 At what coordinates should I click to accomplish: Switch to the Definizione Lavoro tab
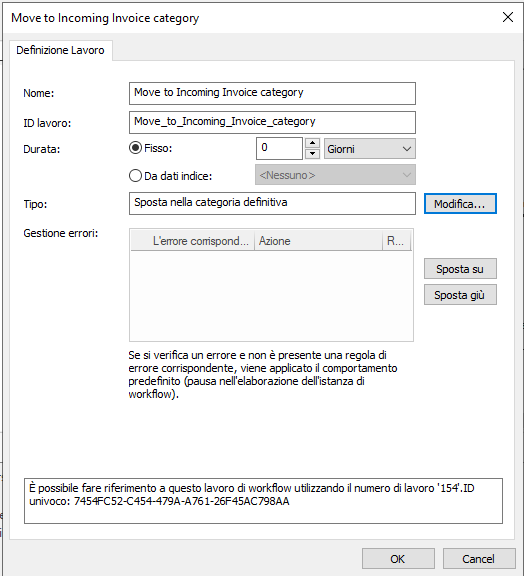click(x=60, y=50)
